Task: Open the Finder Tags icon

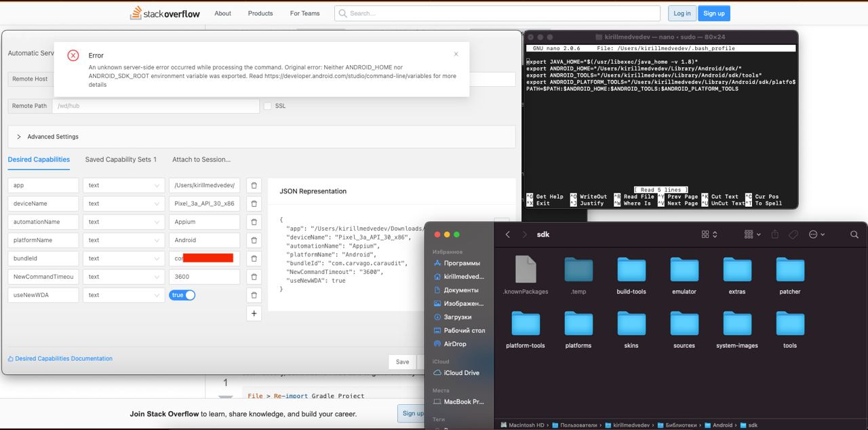Action: click(793, 234)
